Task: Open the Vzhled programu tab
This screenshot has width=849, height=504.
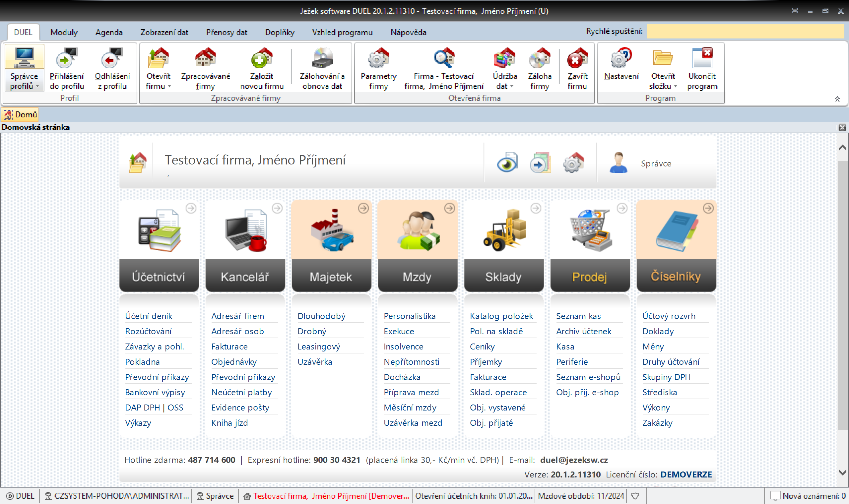Action: pos(342,32)
